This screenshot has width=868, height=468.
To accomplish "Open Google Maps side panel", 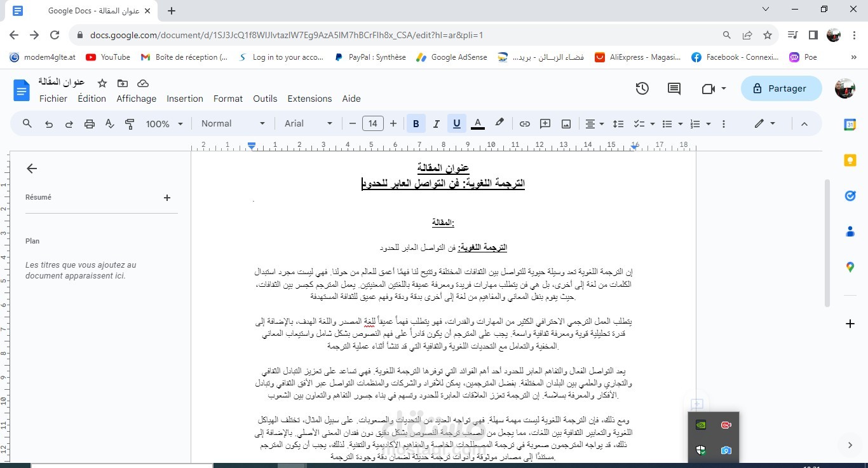I will point(850,267).
